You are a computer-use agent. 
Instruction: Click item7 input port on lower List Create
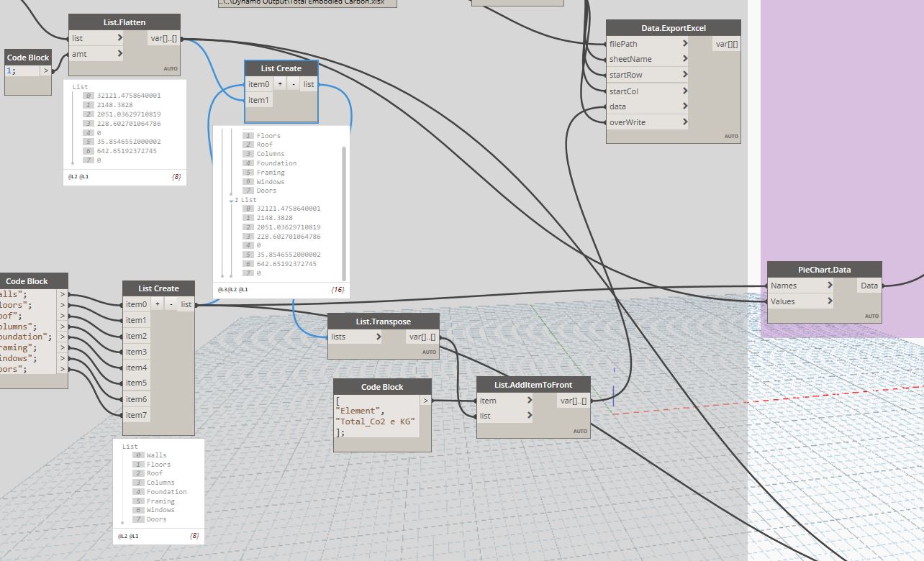[136, 415]
